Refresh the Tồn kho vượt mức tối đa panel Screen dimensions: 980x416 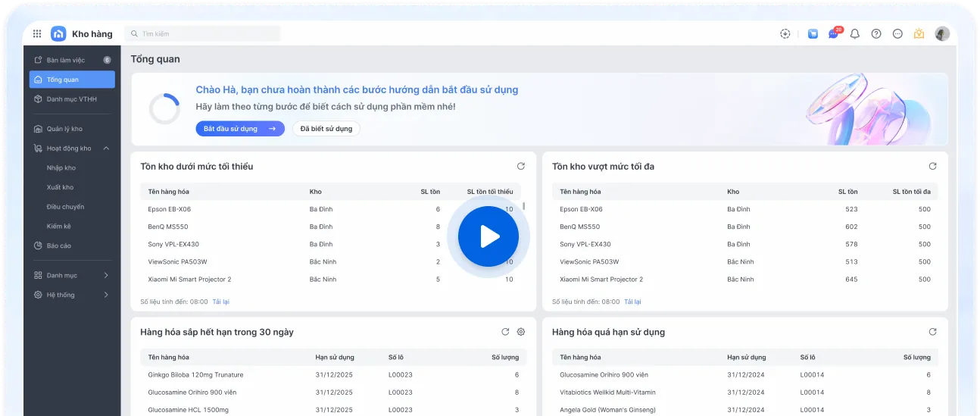point(932,166)
